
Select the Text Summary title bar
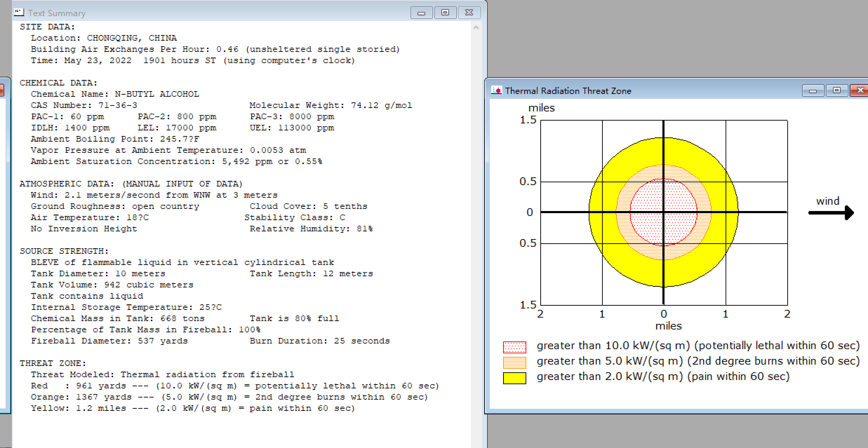pos(211,13)
